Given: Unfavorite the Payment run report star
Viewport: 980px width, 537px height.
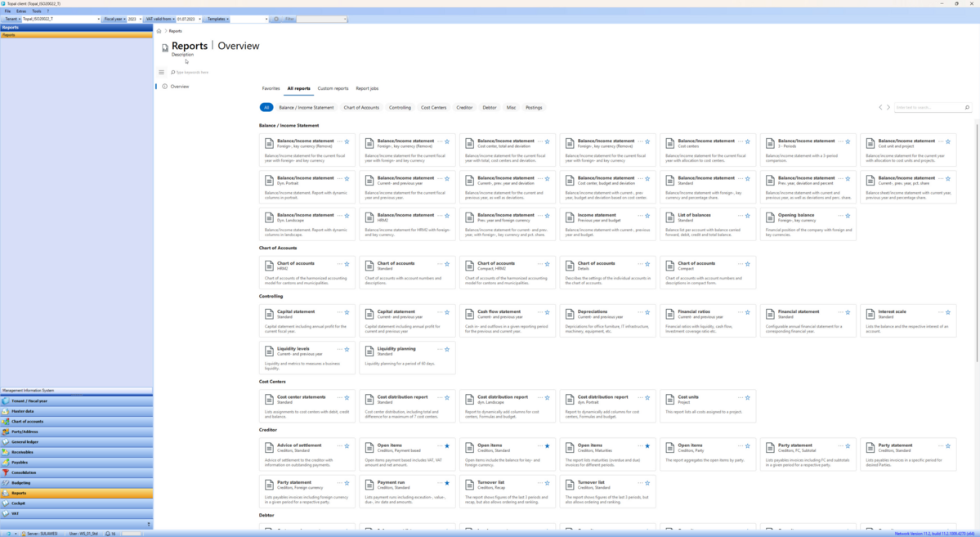Looking at the screenshot, I should click(x=447, y=483).
